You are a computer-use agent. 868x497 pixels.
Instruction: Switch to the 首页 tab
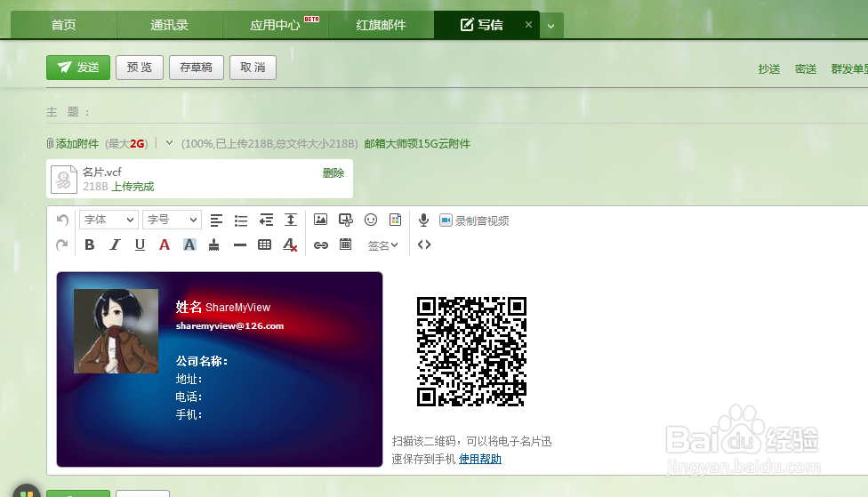click(64, 25)
